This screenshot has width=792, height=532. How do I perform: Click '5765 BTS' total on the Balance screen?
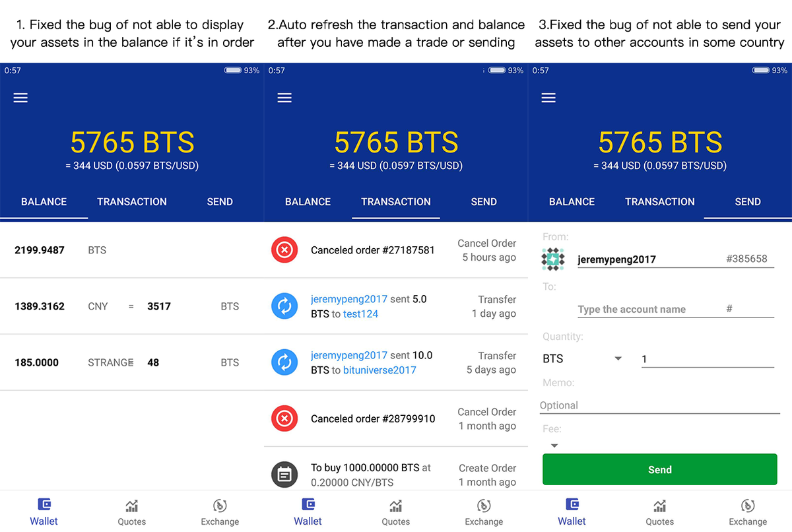pyautogui.click(x=132, y=142)
